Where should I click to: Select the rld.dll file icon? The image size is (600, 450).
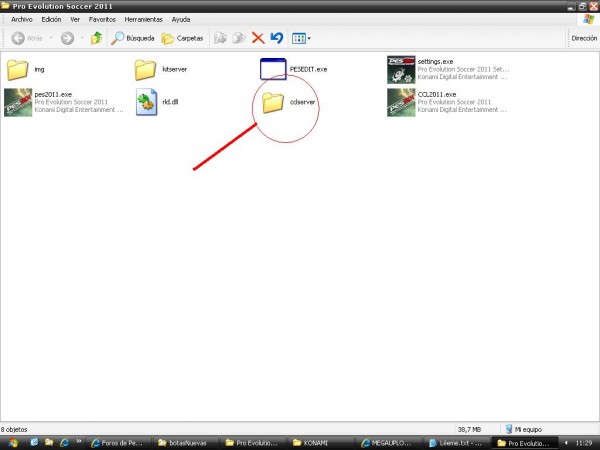tap(147, 102)
